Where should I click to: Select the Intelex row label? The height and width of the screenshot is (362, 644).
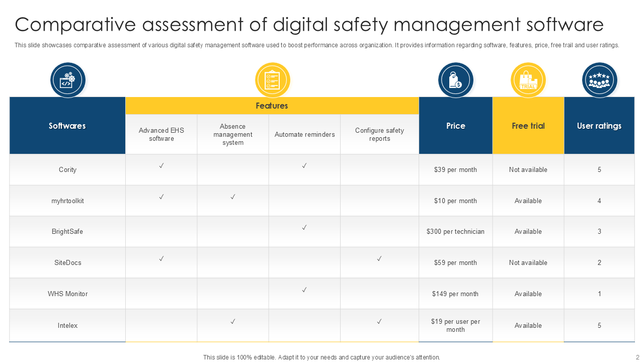pyautogui.click(x=67, y=325)
